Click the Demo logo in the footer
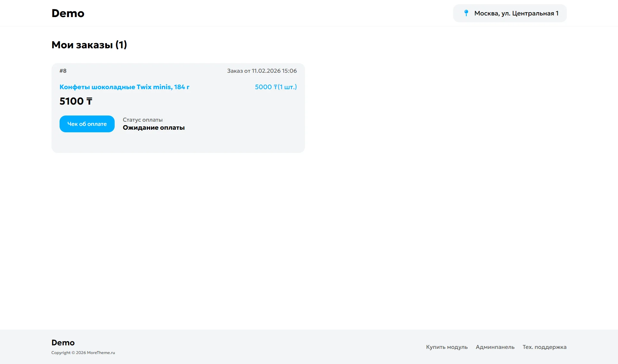Screen dimensions: 618x364 click(x=63, y=342)
